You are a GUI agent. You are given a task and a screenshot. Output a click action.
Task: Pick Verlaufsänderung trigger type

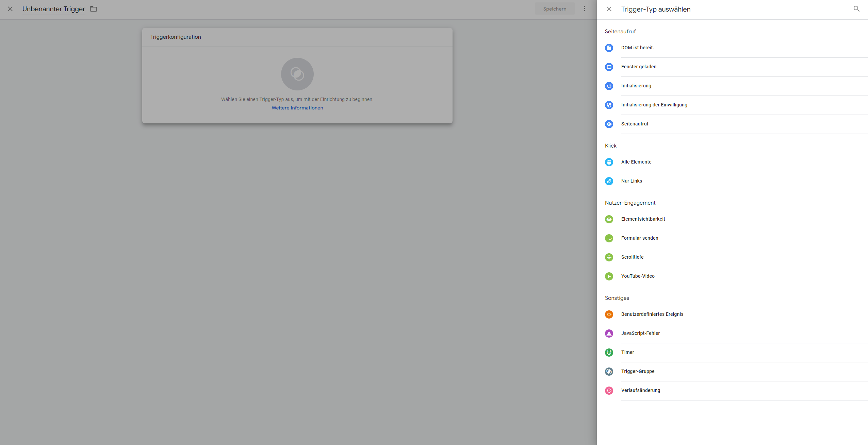(736, 391)
